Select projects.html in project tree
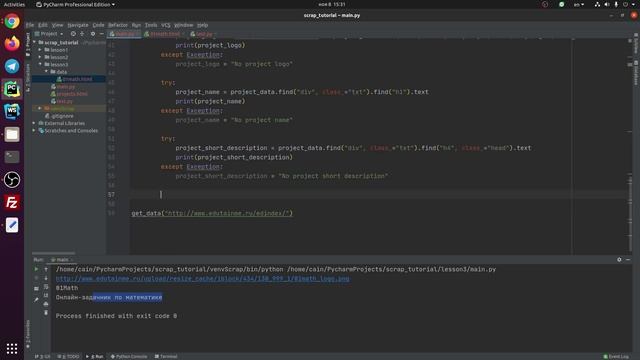Screen dimensions: 640x360 point(69,94)
